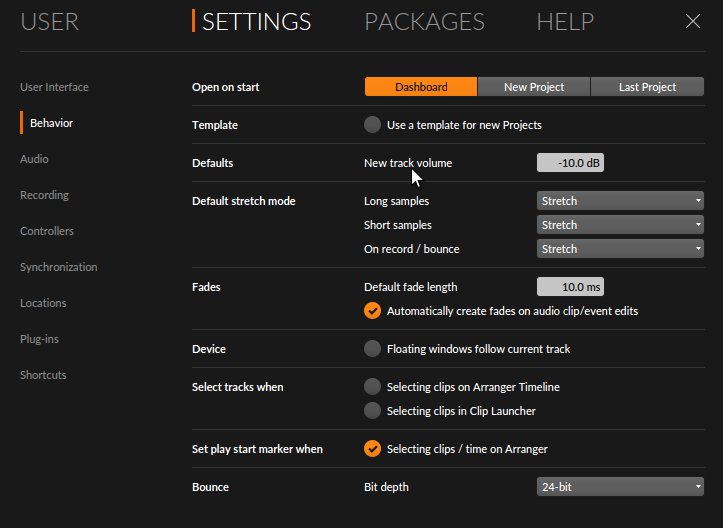Go to the User tab
The image size is (723, 528).
click(49, 22)
